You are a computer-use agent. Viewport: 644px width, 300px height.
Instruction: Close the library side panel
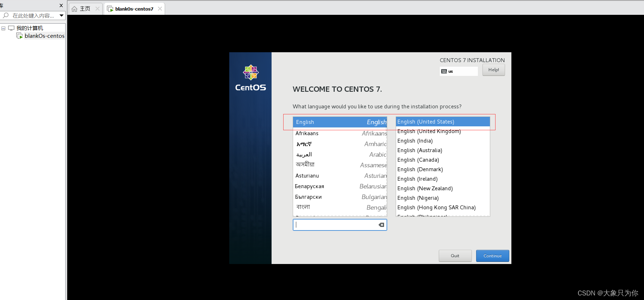[61, 5]
